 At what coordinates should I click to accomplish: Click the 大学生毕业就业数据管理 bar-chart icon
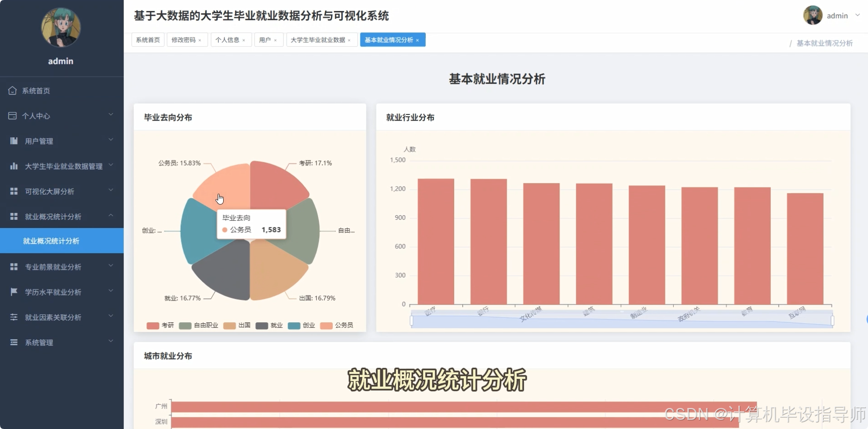pos(13,165)
